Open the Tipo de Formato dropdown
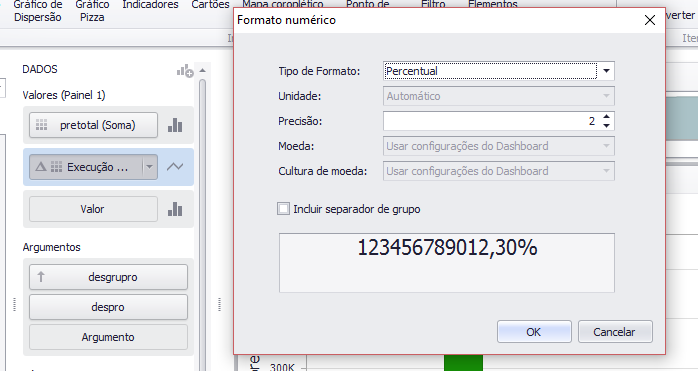Image resolution: width=698 pixels, height=371 pixels. [x=606, y=71]
